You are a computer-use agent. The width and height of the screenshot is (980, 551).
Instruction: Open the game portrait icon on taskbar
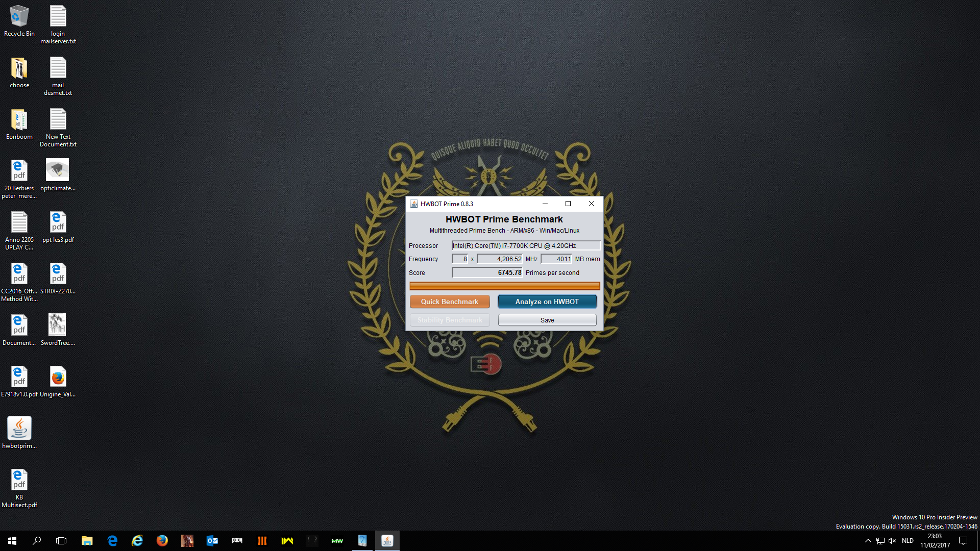(187, 541)
